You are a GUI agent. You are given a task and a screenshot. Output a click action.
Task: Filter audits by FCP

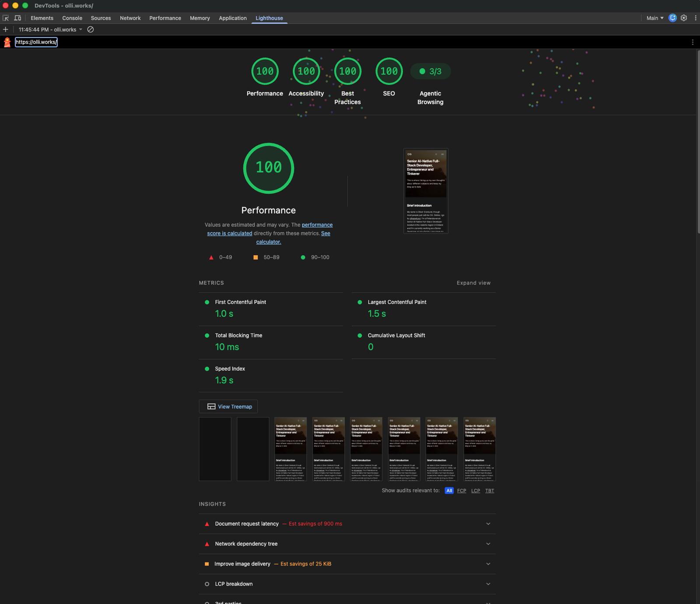(462, 491)
